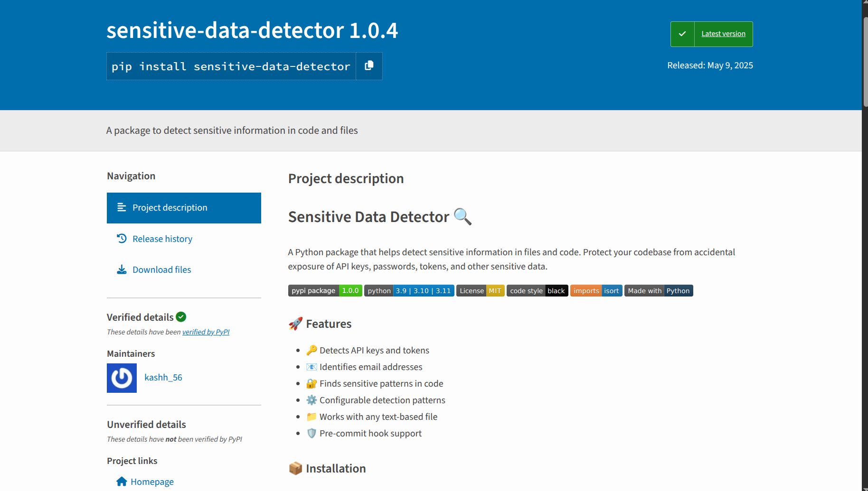Click the green Verified details check icon

click(181, 317)
